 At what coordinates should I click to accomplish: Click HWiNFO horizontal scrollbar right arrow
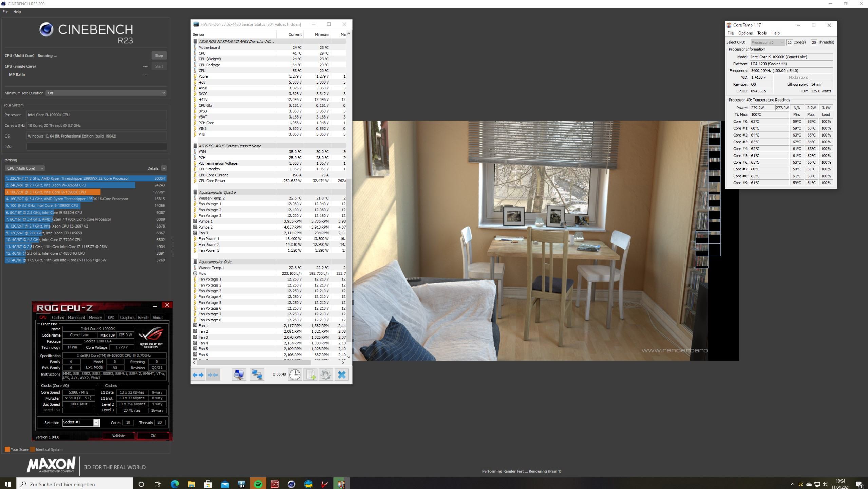[343, 363]
